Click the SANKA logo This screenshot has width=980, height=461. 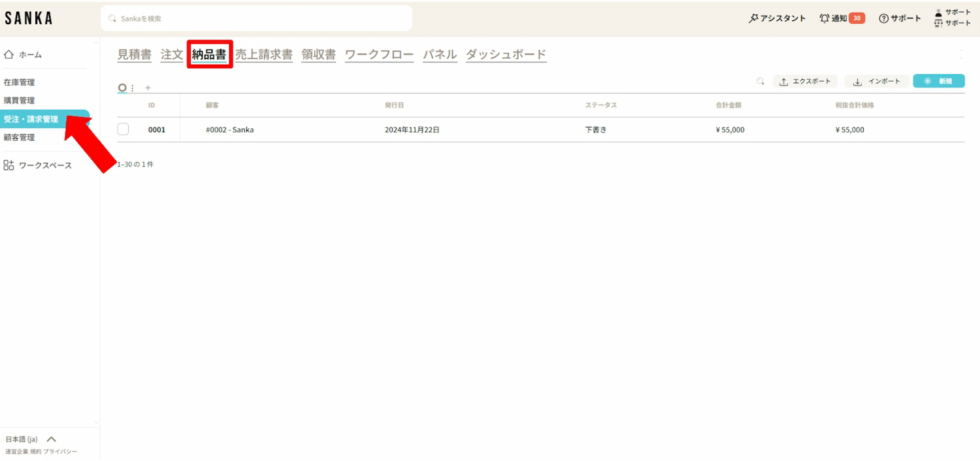pos(29,18)
